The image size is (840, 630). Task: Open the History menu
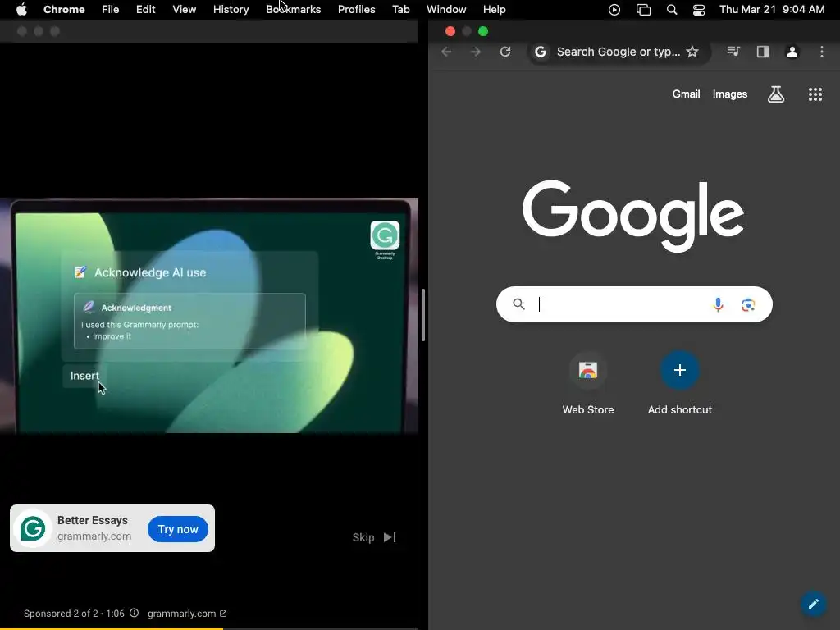pyautogui.click(x=231, y=9)
